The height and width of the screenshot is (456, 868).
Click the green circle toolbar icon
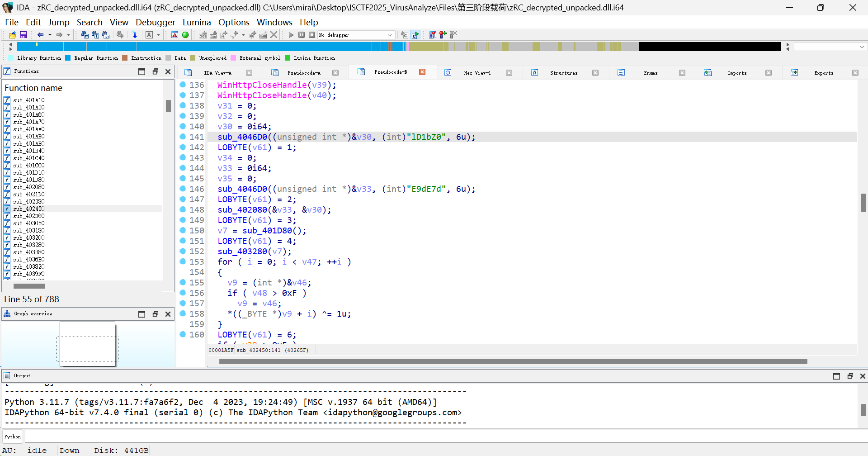185,35
